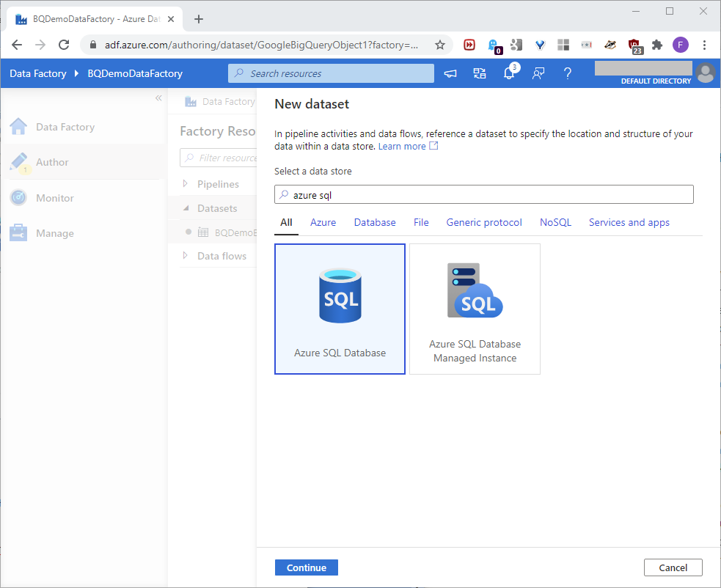The image size is (721, 588).
Task: Open the help question mark icon
Action: [568, 73]
